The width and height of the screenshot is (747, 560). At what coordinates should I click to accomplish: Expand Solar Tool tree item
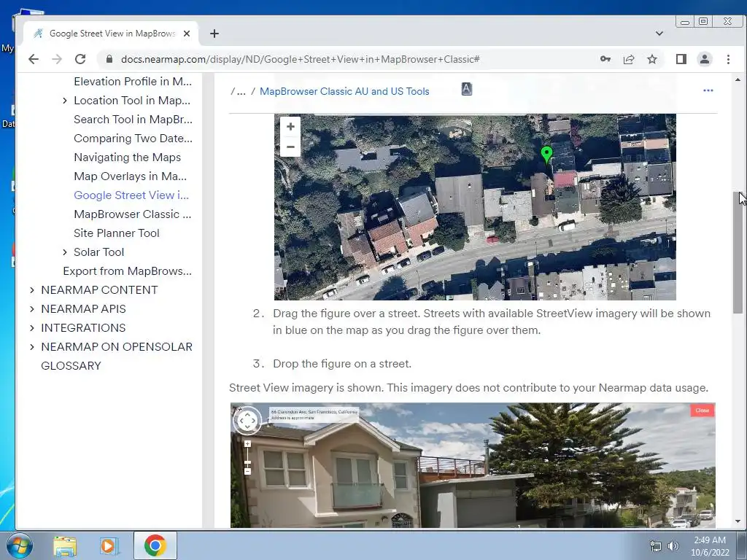click(65, 252)
